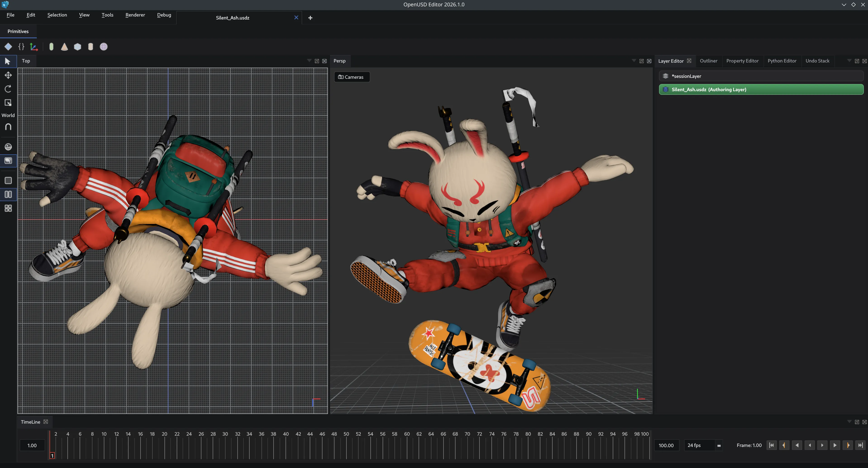Viewport: 868px width, 468px height.
Task: Step forward one frame
Action: 822,445
